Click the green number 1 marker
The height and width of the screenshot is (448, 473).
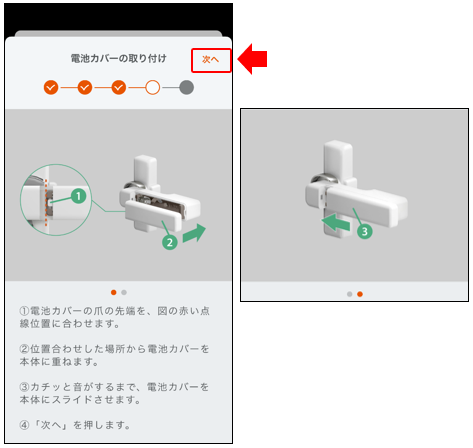(78, 196)
